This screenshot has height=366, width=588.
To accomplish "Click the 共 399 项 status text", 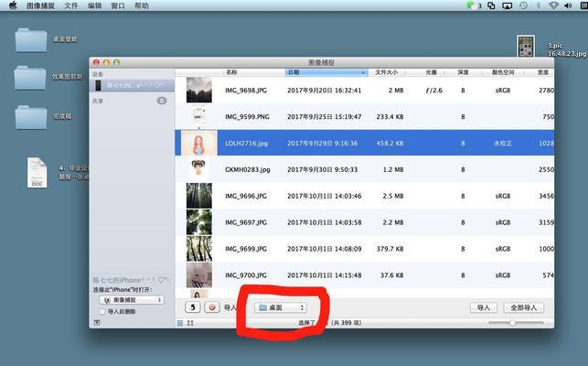I will (347, 323).
